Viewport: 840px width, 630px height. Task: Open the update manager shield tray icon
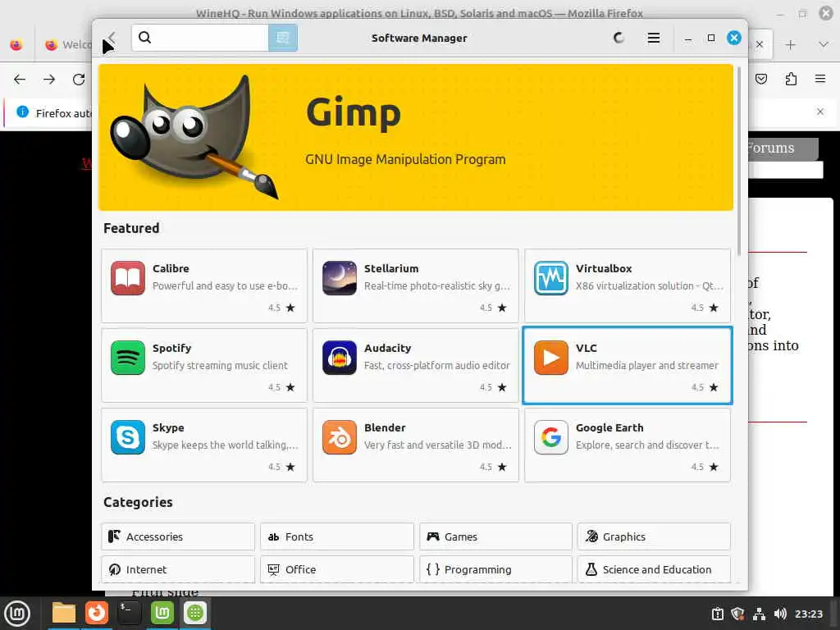(737, 614)
